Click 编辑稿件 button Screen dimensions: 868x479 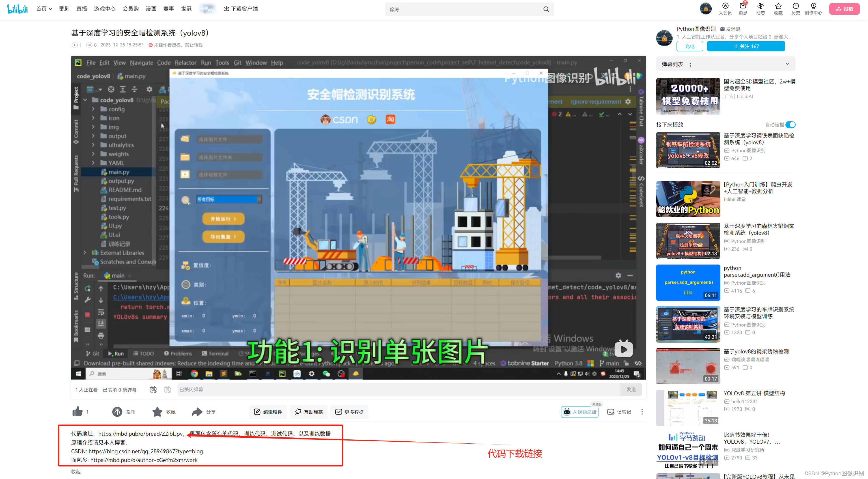pos(268,412)
